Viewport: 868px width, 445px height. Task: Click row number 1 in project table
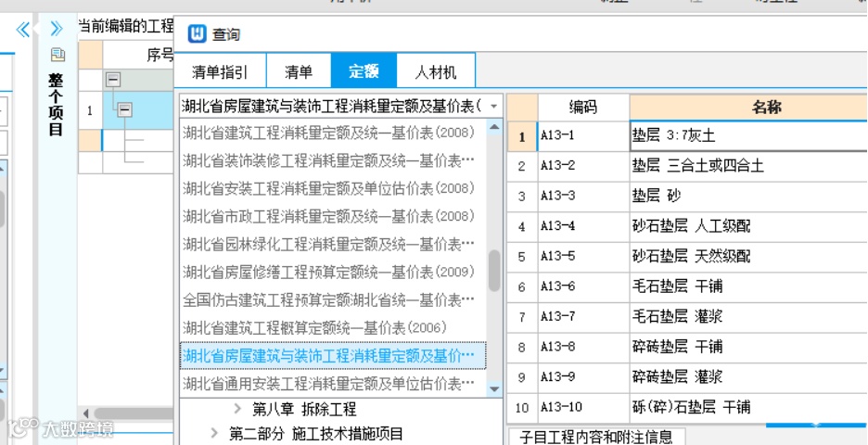[90, 110]
